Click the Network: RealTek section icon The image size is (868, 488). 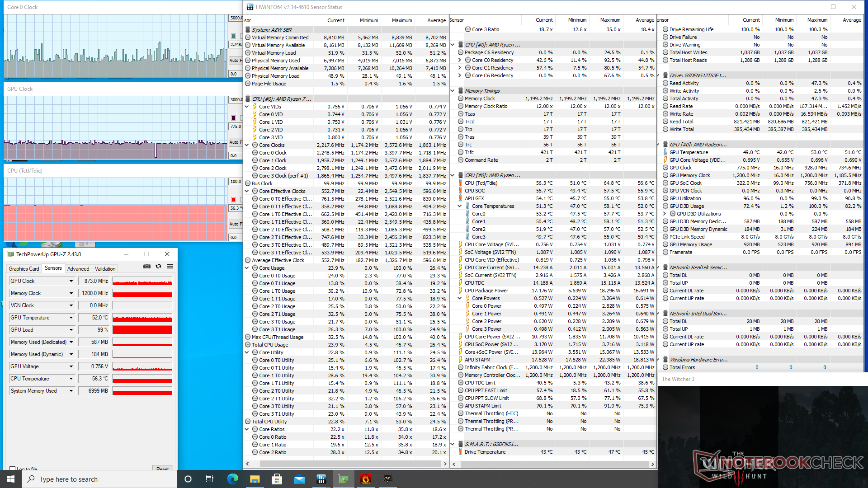pos(665,267)
